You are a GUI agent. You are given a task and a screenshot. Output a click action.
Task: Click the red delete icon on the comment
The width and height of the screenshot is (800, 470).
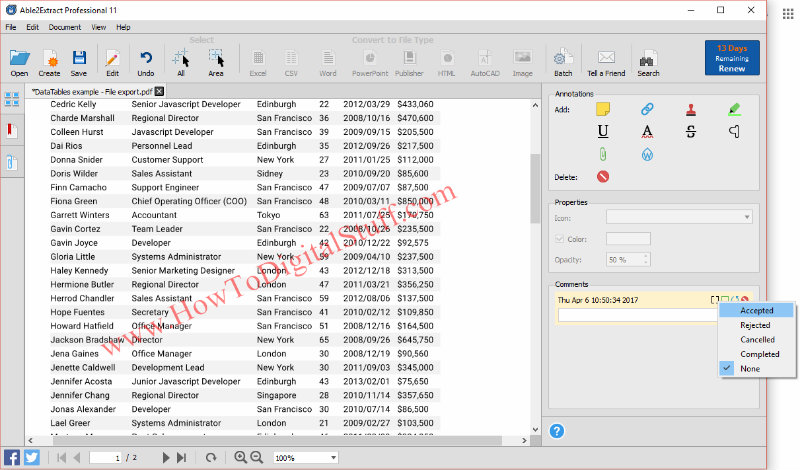click(745, 300)
